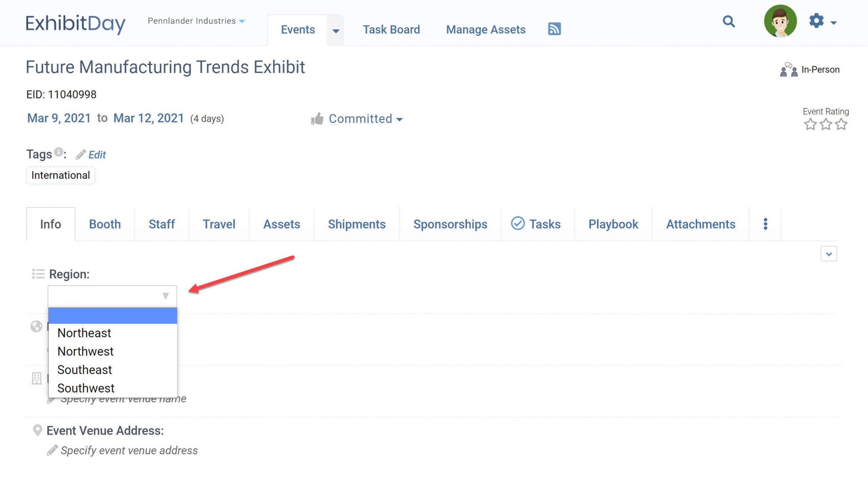Click the globe icon below the Region section
The image size is (868, 494).
pos(36,327)
